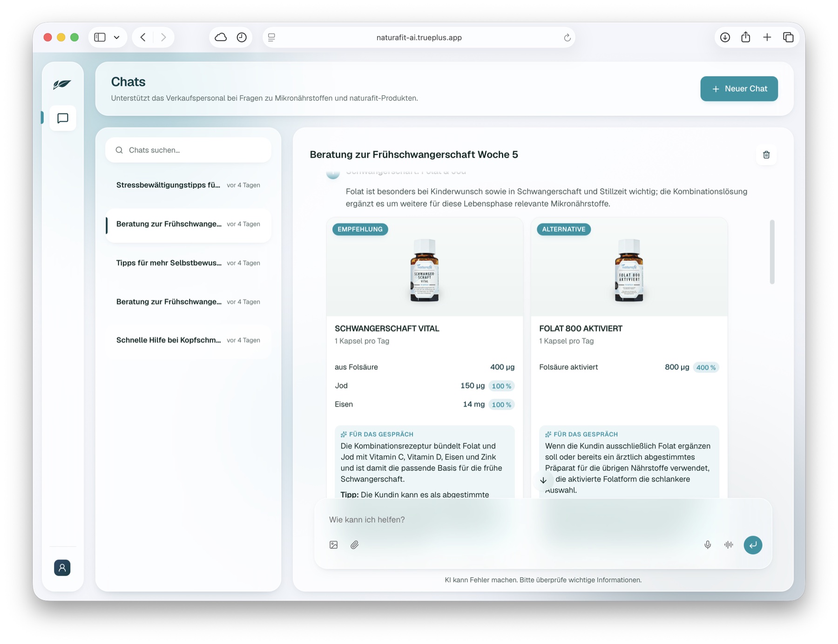Click the reader view icon in address bar
The height and width of the screenshot is (644, 838).
(x=272, y=37)
